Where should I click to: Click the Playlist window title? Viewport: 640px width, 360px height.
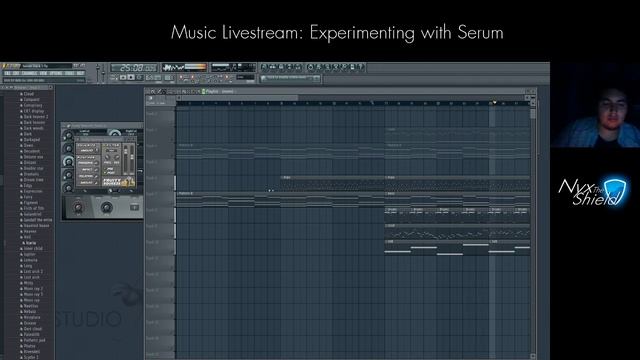(x=219, y=91)
